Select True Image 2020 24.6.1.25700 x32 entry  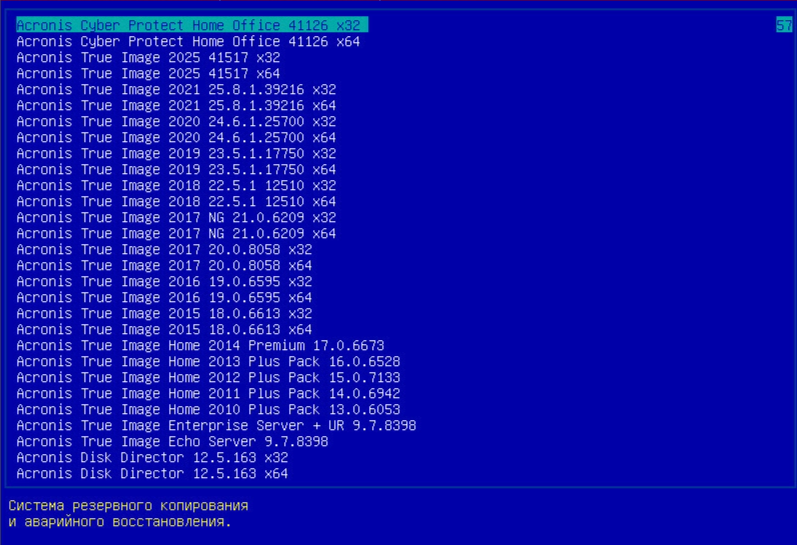pos(176,122)
